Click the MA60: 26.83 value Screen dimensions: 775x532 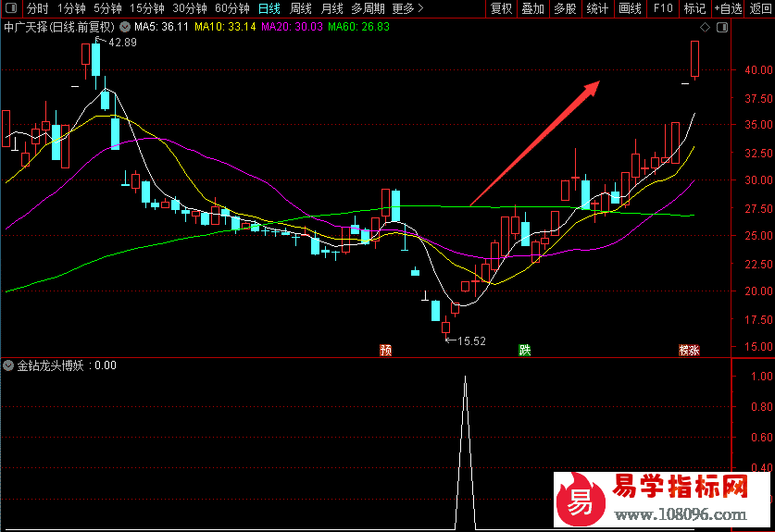click(x=359, y=27)
